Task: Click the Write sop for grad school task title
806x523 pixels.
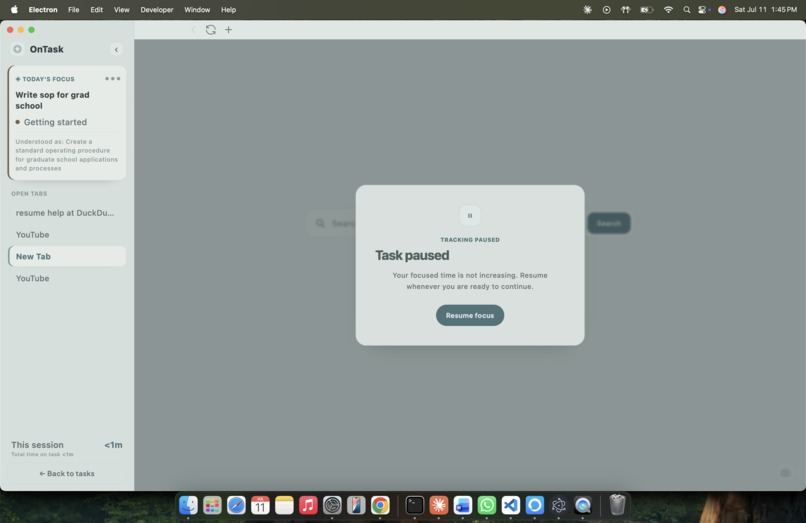Action: click(x=52, y=100)
